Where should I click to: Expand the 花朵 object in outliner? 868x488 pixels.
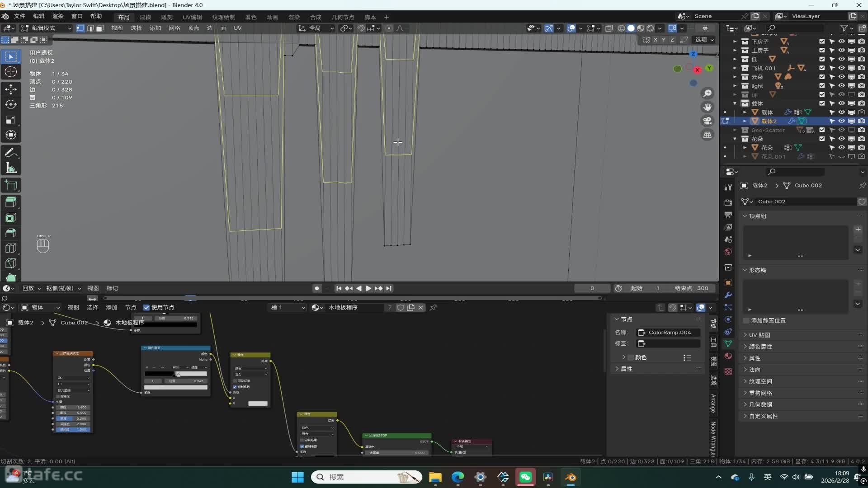click(745, 148)
